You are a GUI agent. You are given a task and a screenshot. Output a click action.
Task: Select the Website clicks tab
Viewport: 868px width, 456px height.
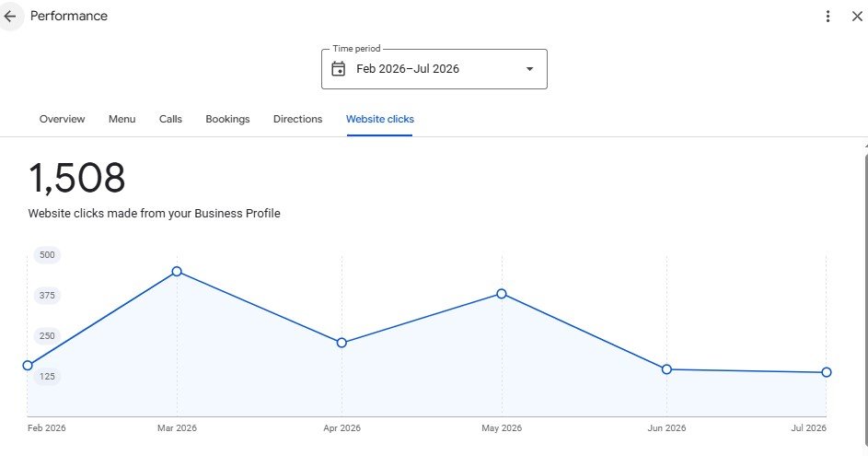380,119
